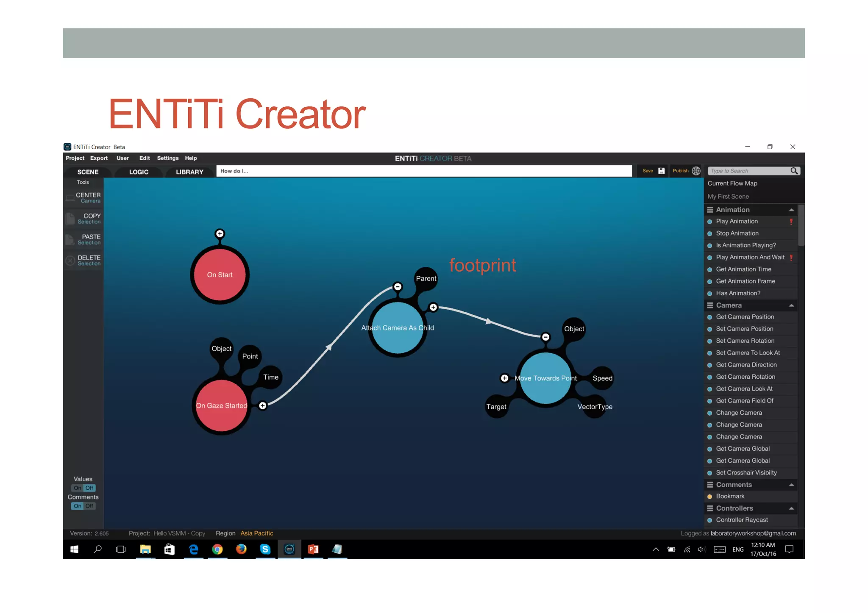This screenshot has width=868, height=613.
Task: Click plus output connector of Attach Camera node
Action: pos(433,308)
